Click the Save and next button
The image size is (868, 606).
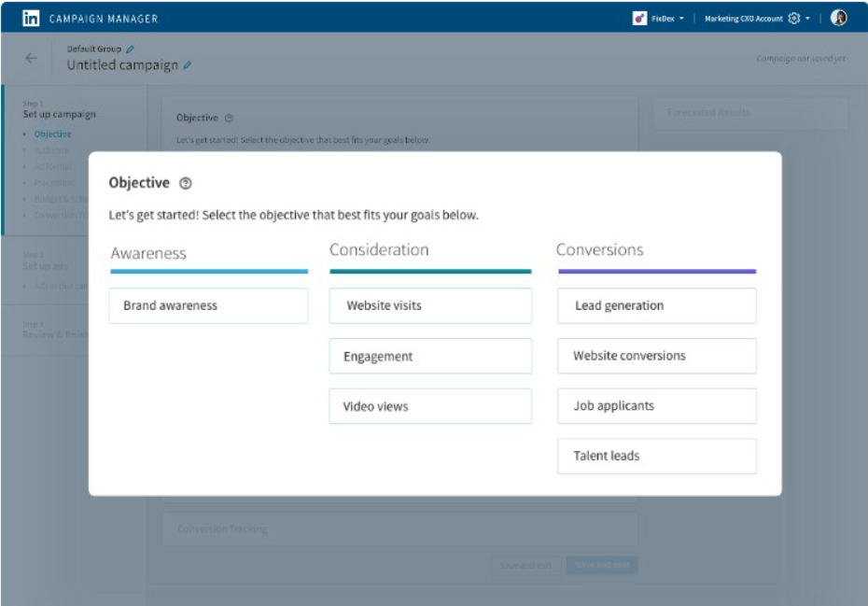point(602,566)
